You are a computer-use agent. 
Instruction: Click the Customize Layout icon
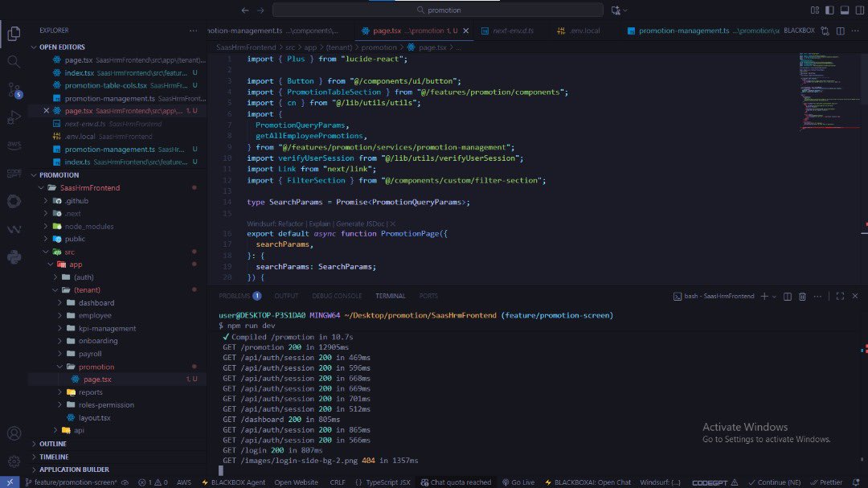(x=815, y=10)
